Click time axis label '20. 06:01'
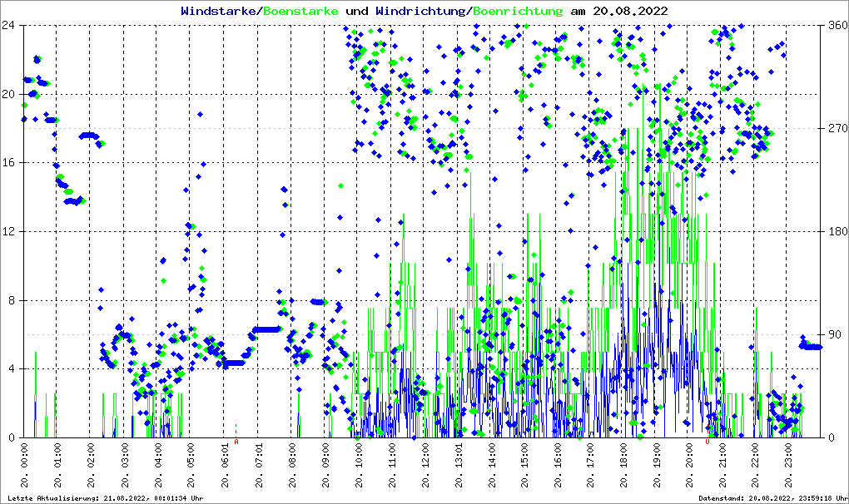Viewport: 849px width, 504px height. pos(225,465)
